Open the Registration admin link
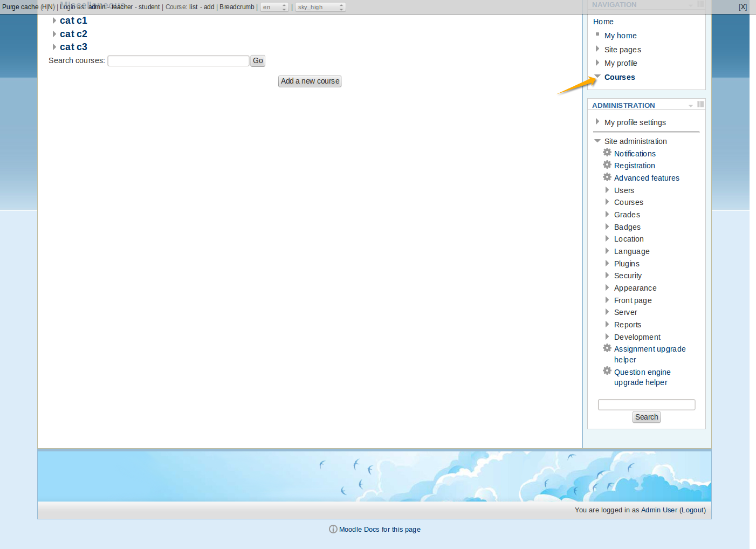The width and height of the screenshot is (756, 549). coord(635,166)
